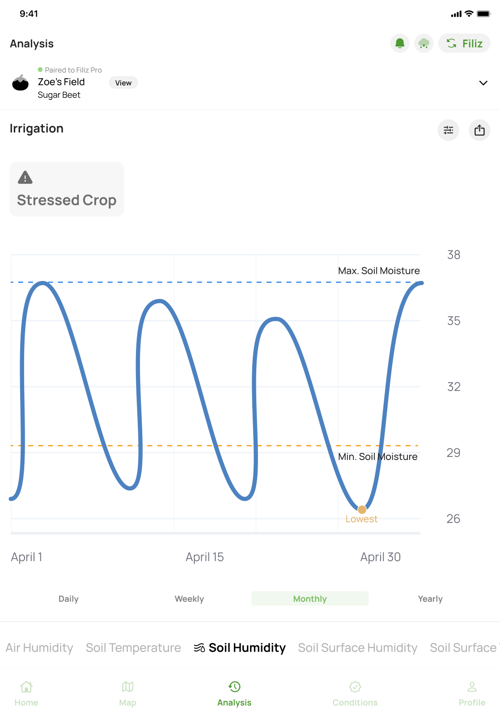
Task: Open the chart filter settings icon
Action: 448,130
